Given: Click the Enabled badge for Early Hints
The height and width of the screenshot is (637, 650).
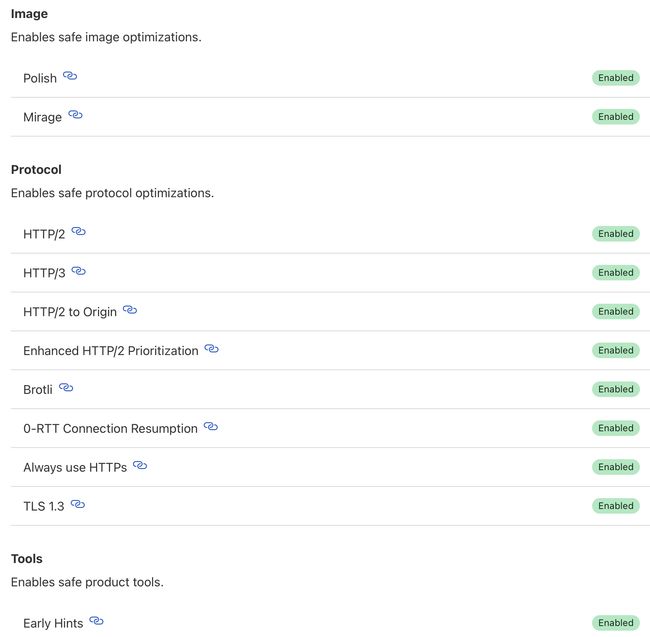Looking at the screenshot, I should (616, 623).
